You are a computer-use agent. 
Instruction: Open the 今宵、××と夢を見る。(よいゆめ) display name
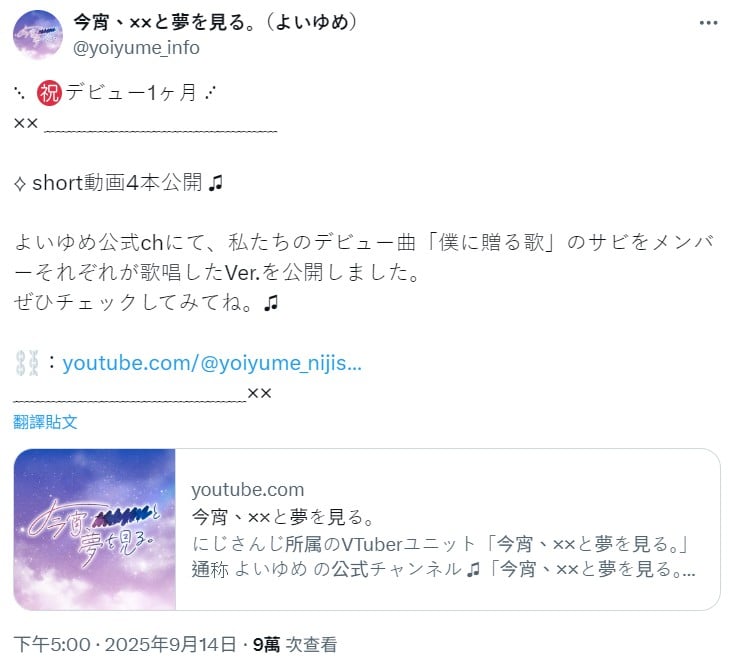pyautogui.click(x=215, y=21)
